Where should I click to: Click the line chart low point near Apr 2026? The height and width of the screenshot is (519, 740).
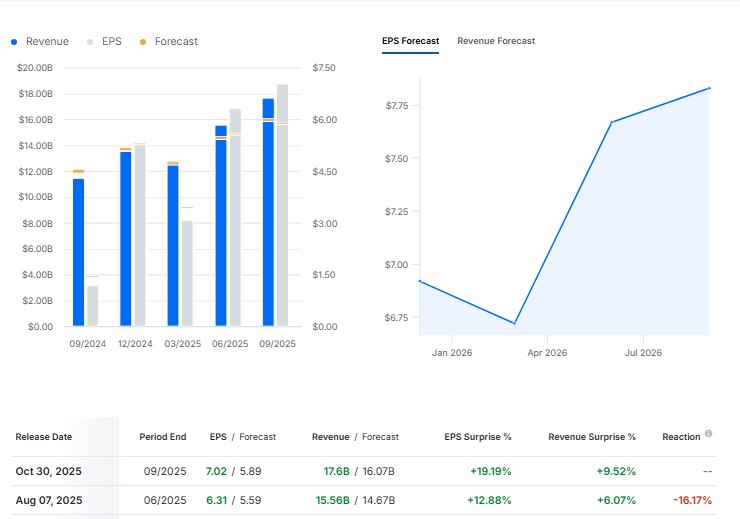514,323
